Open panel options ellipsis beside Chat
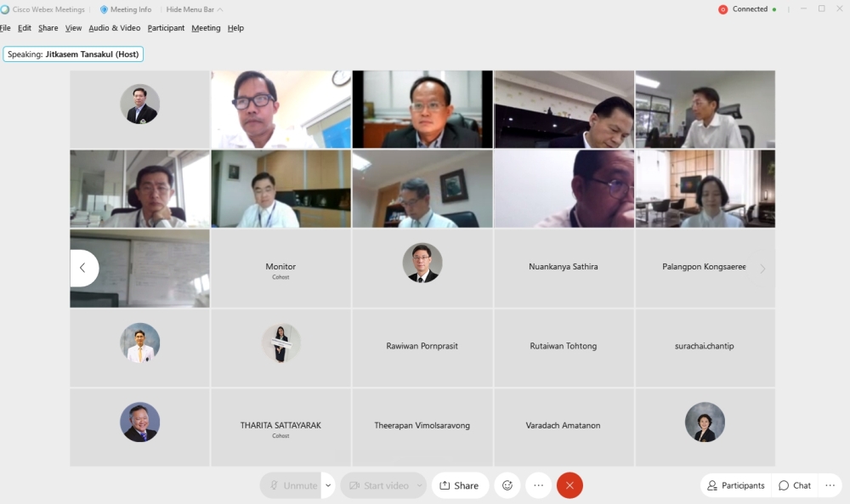 pos(830,485)
